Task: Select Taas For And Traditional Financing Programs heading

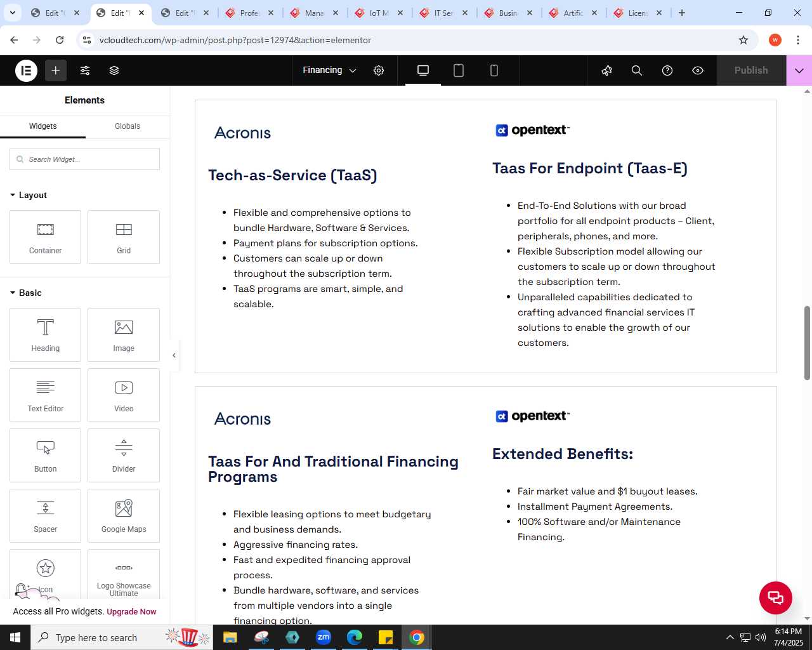Action: tap(334, 469)
